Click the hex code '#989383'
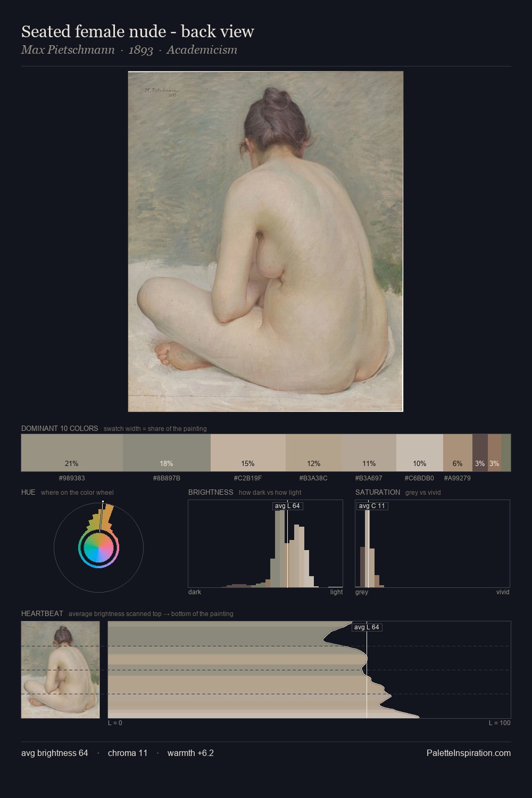Screen dimensions: 532x798 72,478
